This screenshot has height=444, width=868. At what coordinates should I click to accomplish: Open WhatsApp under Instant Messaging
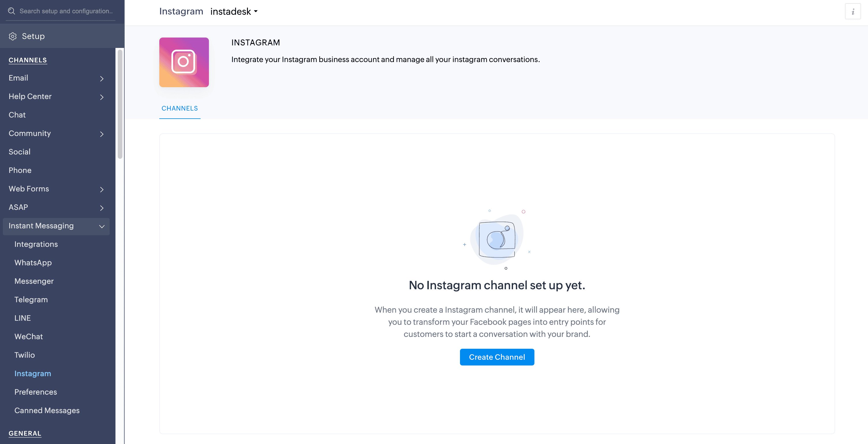pos(33,263)
